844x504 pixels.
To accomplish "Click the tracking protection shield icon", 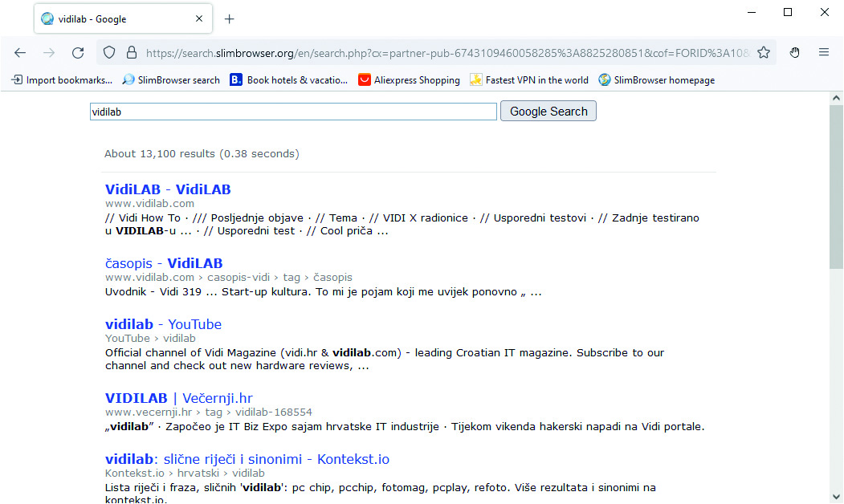I will click(109, 53).
